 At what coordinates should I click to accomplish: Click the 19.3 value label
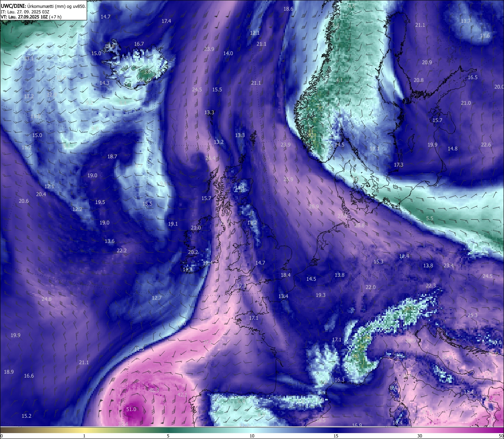point(321,295)
